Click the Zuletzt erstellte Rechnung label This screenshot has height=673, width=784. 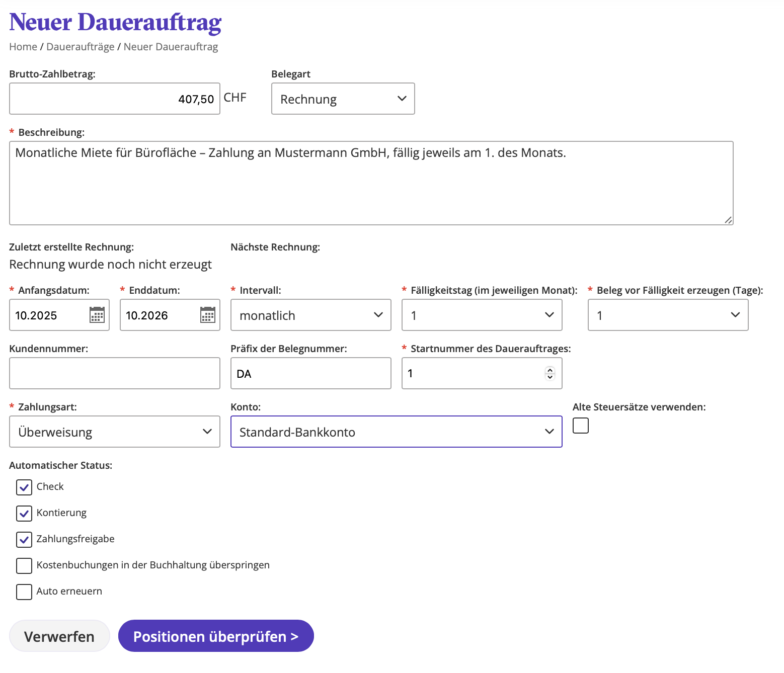tap(71, 247)
